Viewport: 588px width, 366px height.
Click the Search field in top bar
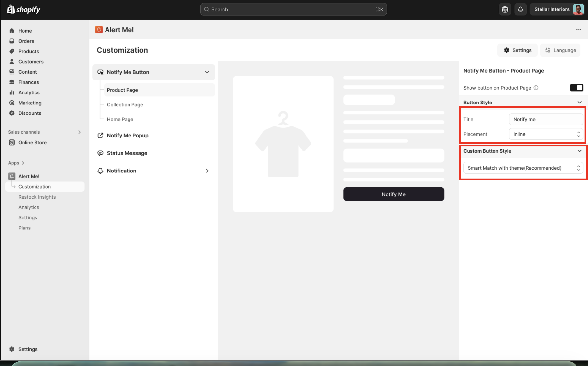point(294,9)
